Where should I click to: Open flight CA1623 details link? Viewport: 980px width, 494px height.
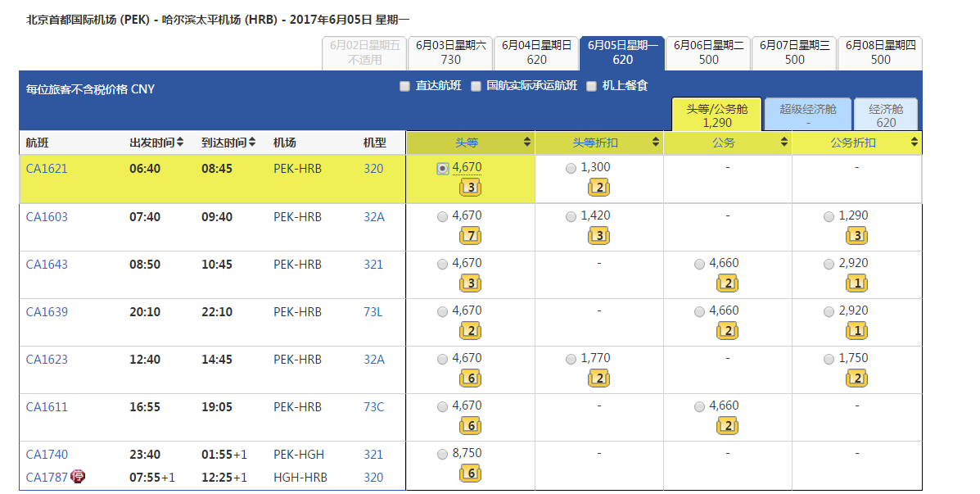coord(47,360)
